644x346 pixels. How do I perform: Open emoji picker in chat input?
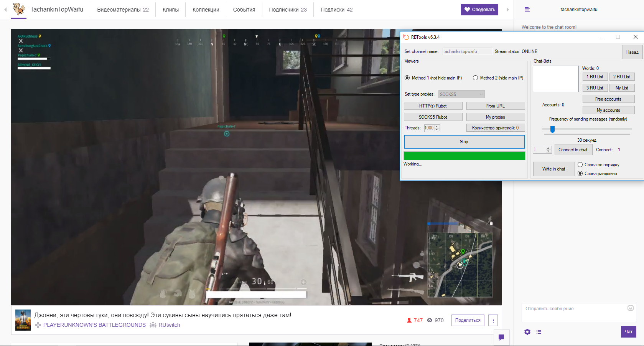pos(630,308)
